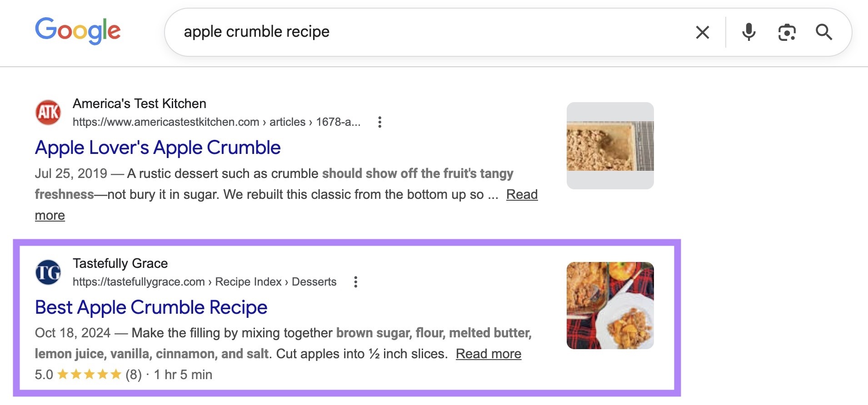Click the America's Test Kitchen site favicon
868x405 pixels.
(49, 112)
